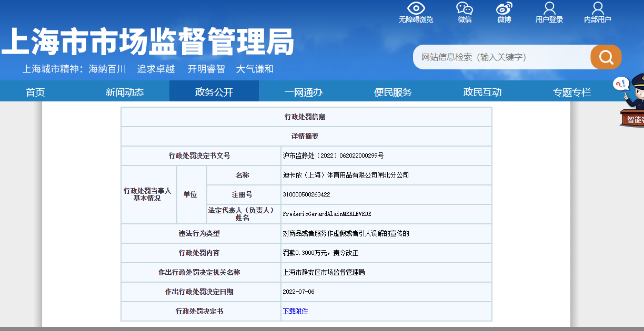Screen dimensions: 644x331
Task: Click inside the 网站信息检索 search box
Action: tap(500, 57)
